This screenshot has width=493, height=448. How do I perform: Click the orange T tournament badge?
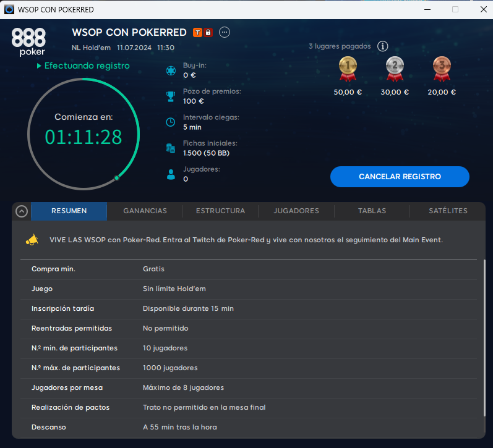pos(197,32)
